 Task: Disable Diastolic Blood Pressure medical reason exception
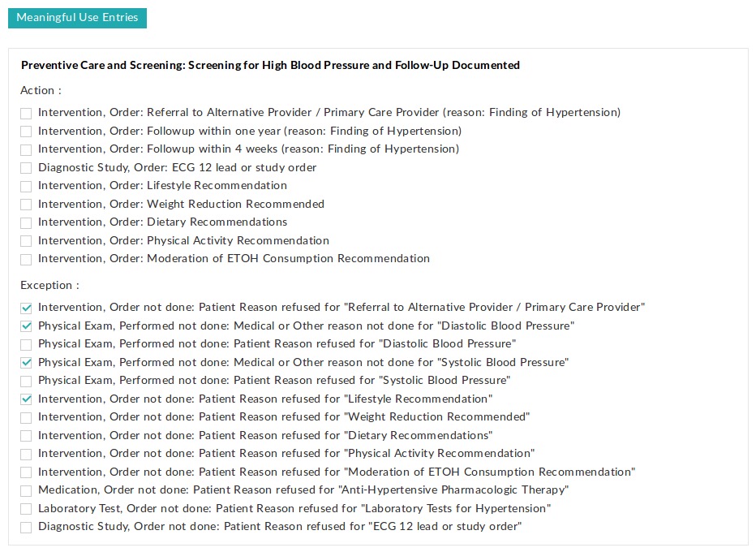(26, 326)
